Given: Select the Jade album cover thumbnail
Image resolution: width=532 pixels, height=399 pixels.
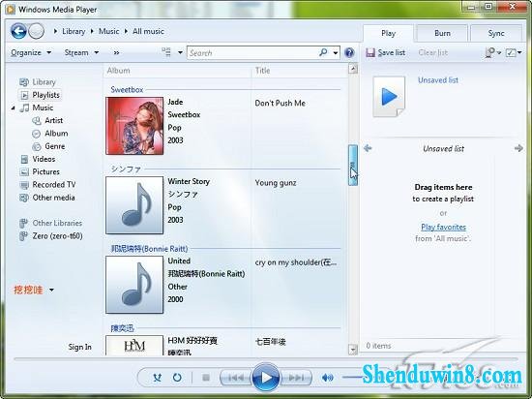Looking at the screenshot, I should [x=134, y=126].
